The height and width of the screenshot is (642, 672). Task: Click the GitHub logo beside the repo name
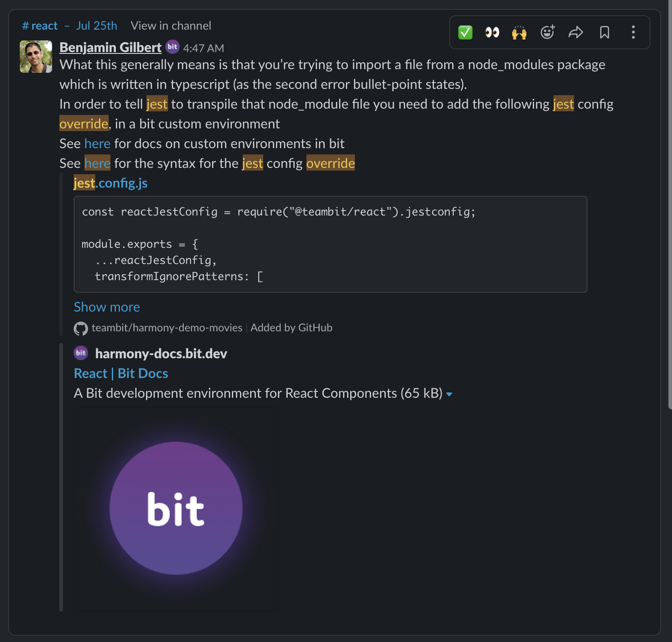pos(80,328)
